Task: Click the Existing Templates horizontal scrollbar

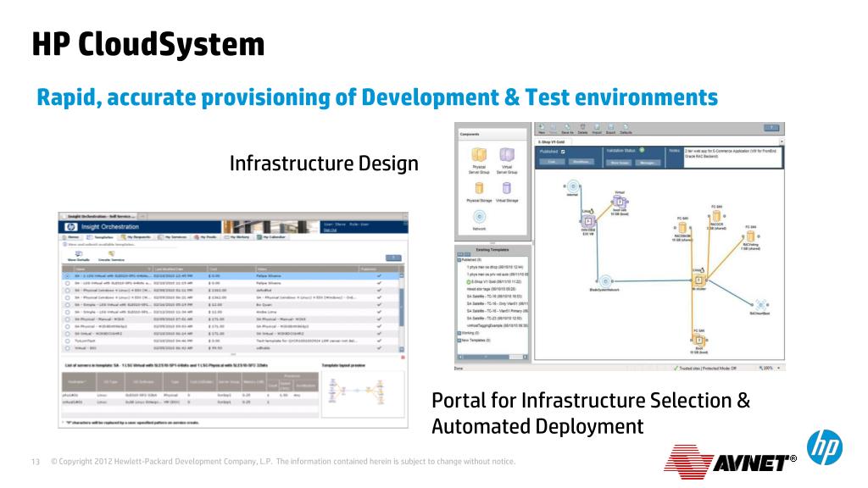Action: pyautogui.click(x=492, y=357)
